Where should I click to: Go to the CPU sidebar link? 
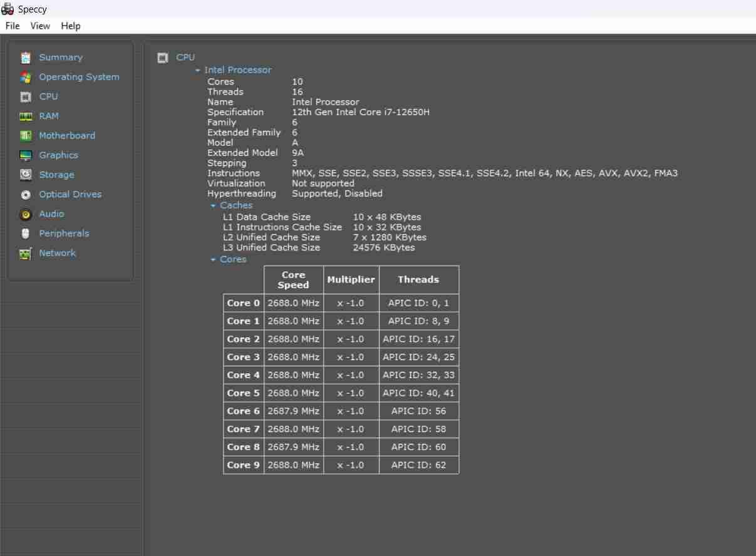tap(48, 96)
